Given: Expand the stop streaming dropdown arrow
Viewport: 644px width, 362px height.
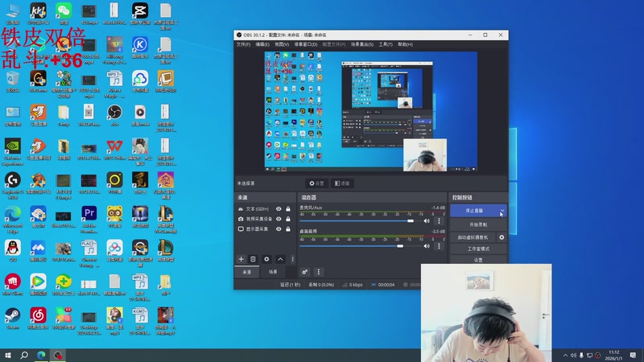Looking at the screenshot, I should pos(502,211).
